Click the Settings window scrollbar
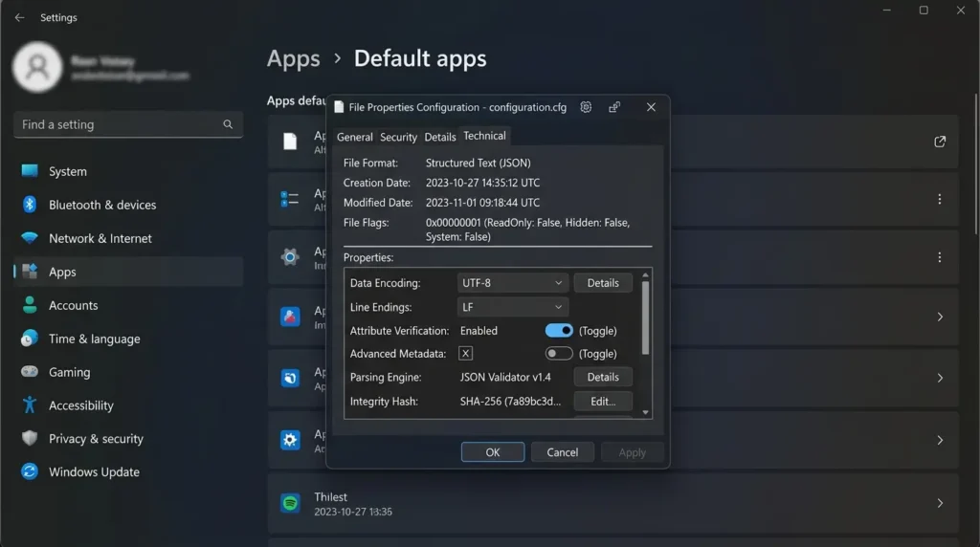The height and width of the screenshot is (547, 980). (975, 164)
